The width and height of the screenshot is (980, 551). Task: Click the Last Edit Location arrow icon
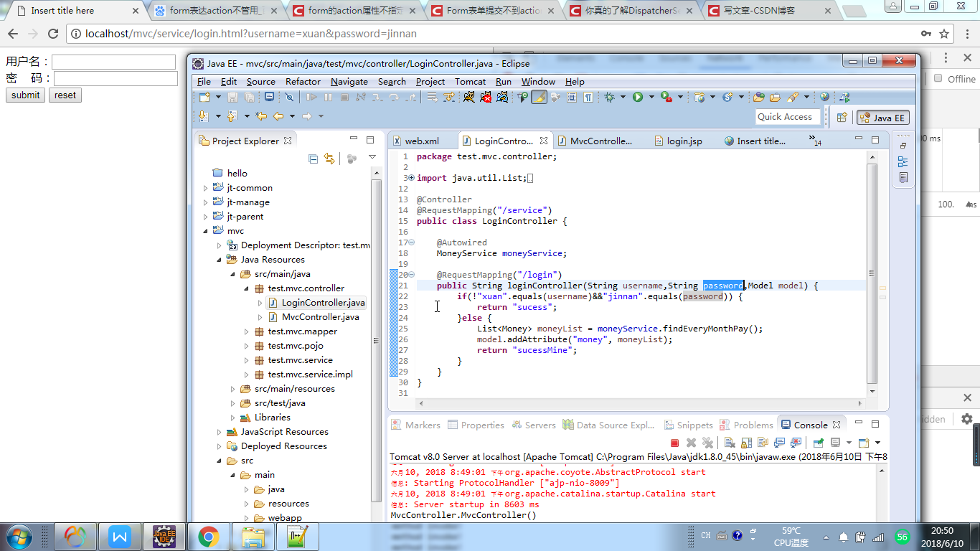[x=260, y=116]
